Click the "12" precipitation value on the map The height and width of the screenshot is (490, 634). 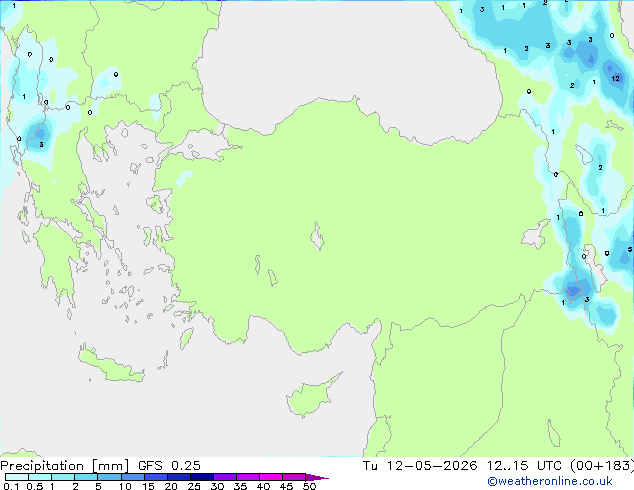(x=615, y=78)
